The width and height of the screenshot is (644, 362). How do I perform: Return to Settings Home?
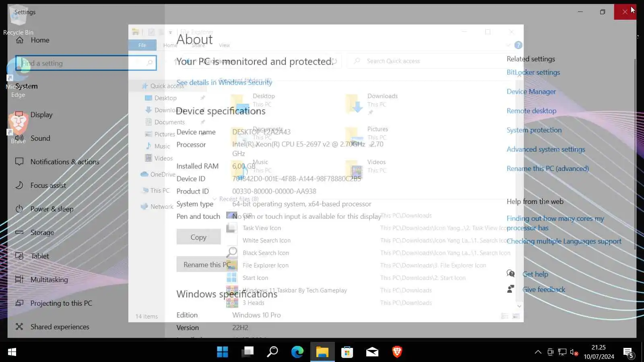tap(32, 40)
